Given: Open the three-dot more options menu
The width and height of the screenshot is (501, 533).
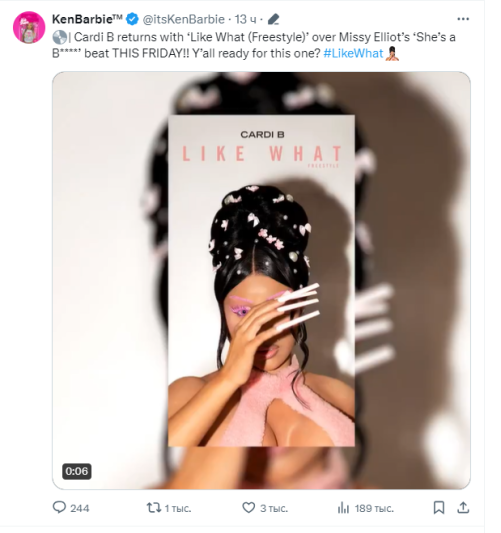Looking at the screenshot, I should 463,19.
